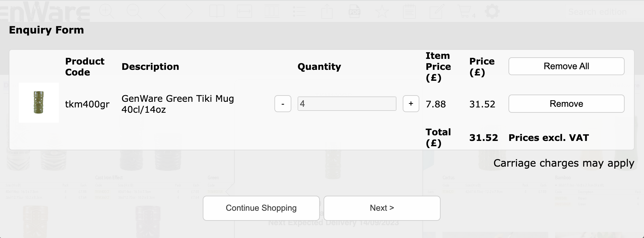This screenshot has width=644, height=238.
Task: Go to previous page arrow
Action: (x=162, y=12)
